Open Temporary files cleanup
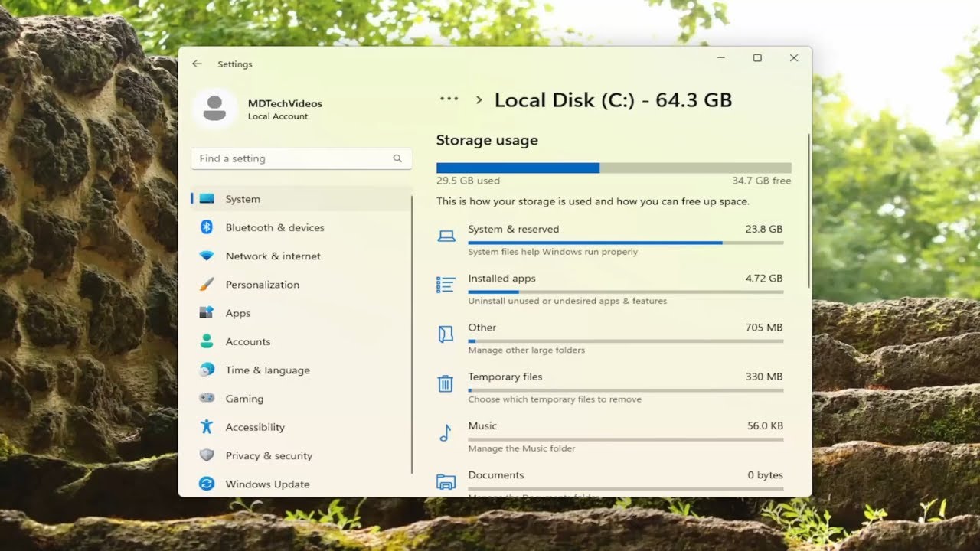 click(611, 386)
